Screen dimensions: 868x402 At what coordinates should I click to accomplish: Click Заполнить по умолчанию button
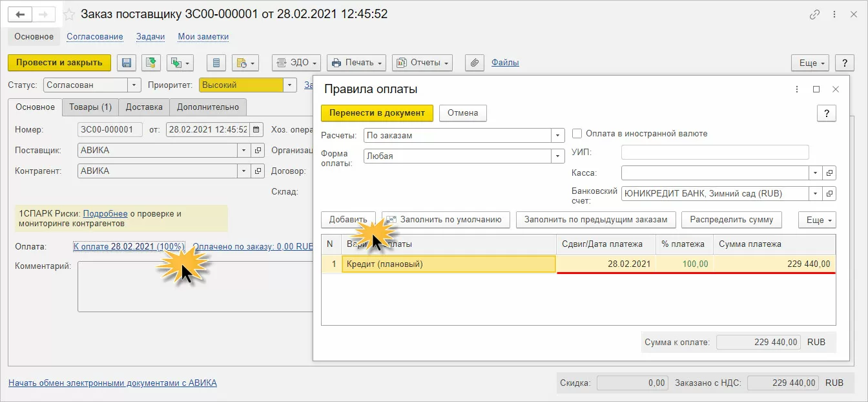[x=446, y=220]
